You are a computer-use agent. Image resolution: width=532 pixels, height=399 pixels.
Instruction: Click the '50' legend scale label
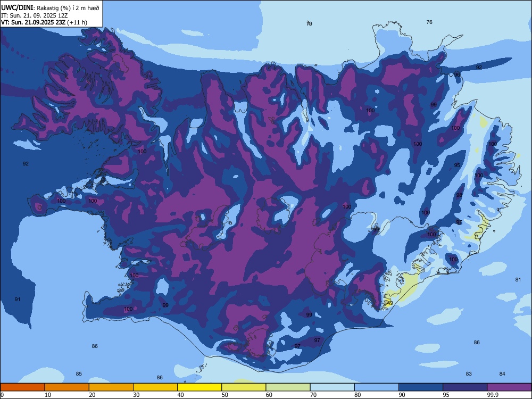coord(225,395)
